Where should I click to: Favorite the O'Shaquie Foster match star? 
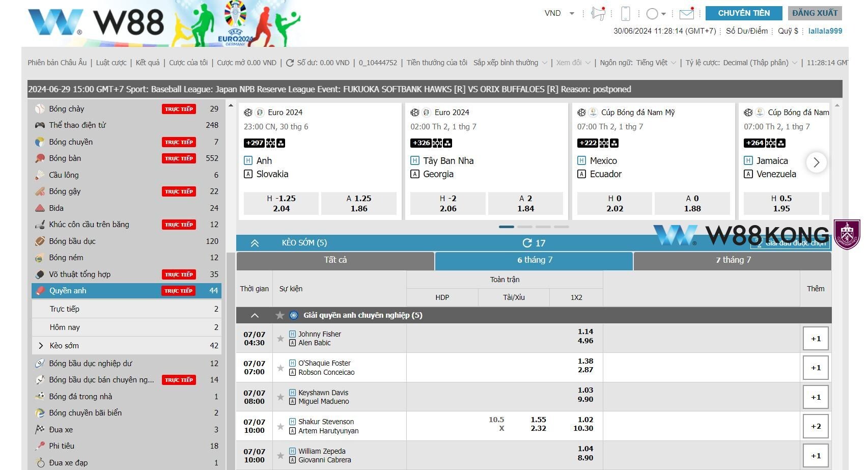click(x=280, y=368)
